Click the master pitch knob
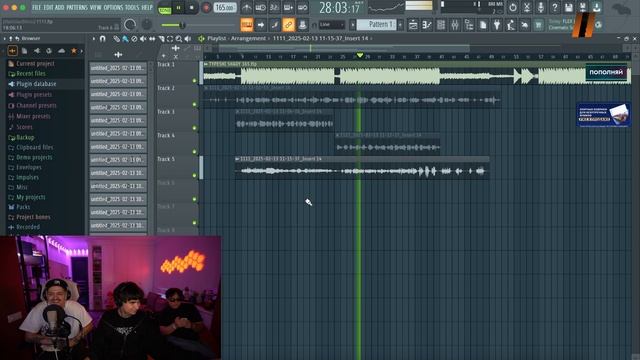Image resolution: width=640 pixels, height=360 pixels. pos(147,25)
